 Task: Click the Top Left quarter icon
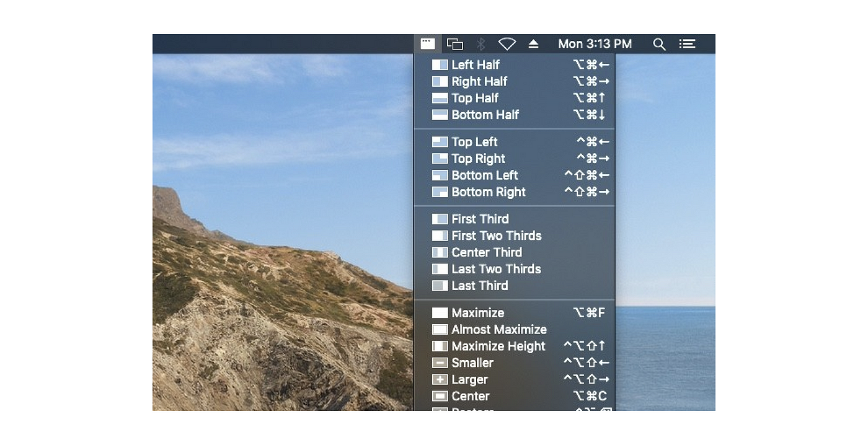pyautogui.click(x=440, y=142)
